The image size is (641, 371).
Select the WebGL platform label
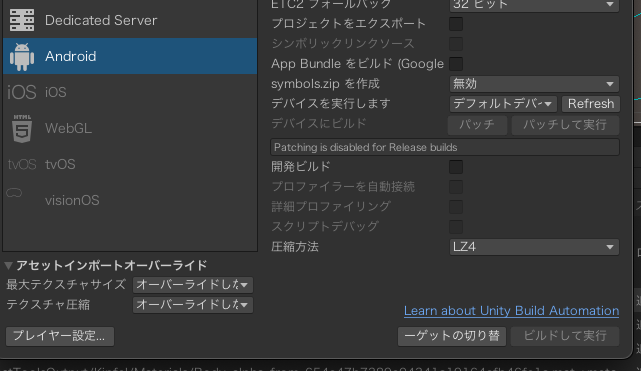[x=68, y=128]
